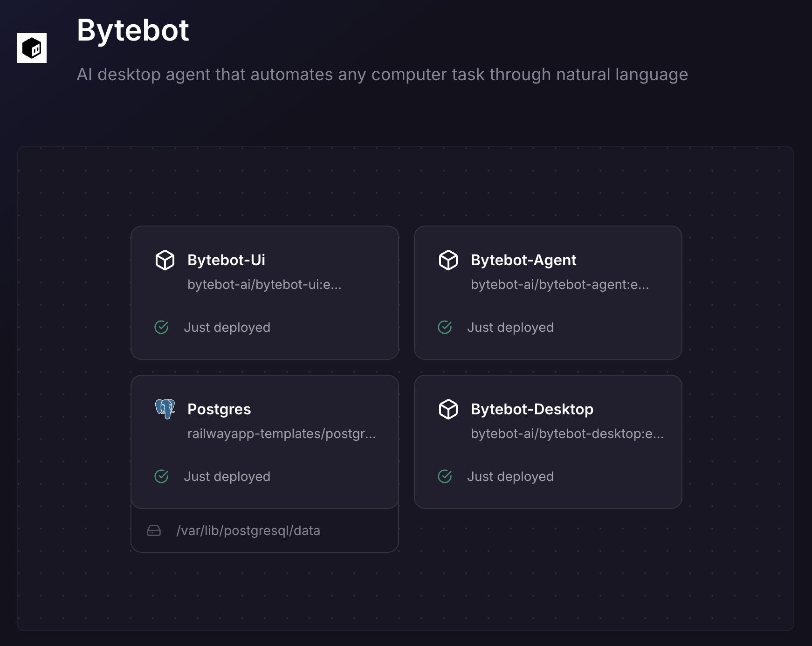Click the bytebot-ai/bytebot-agent image source text

click(559, 285)
